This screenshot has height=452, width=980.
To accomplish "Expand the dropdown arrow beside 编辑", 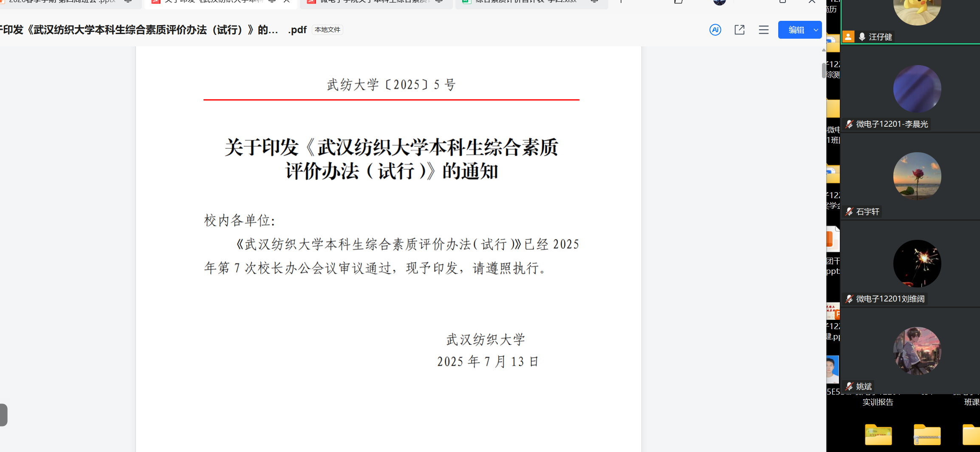I will pos(816,30).
